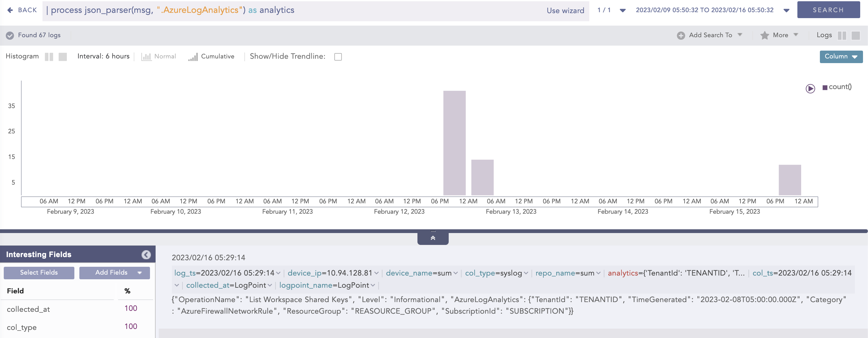Select the full-pane layout icon beside Logs
This screenshot has height=338, width=868.
(856, 35)
